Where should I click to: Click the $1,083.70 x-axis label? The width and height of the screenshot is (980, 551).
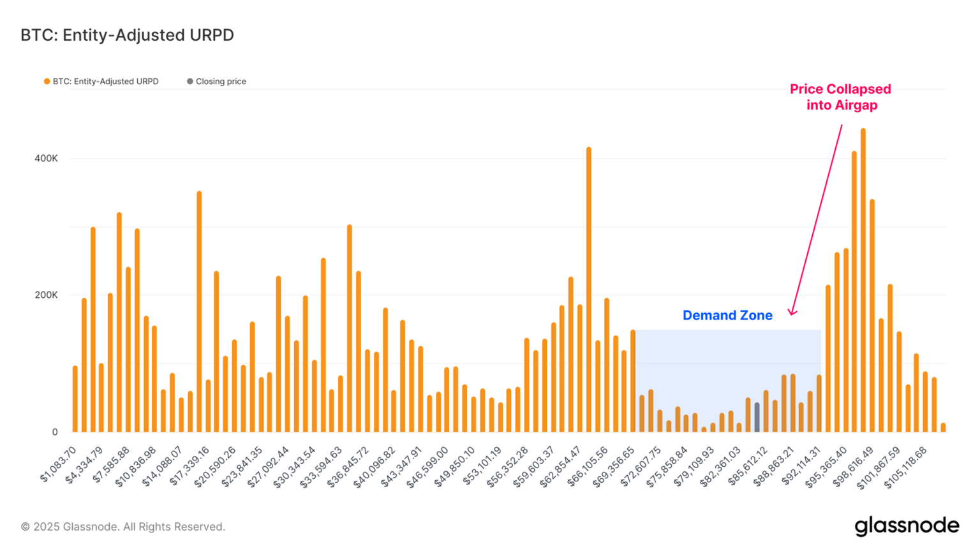(59, 465)
